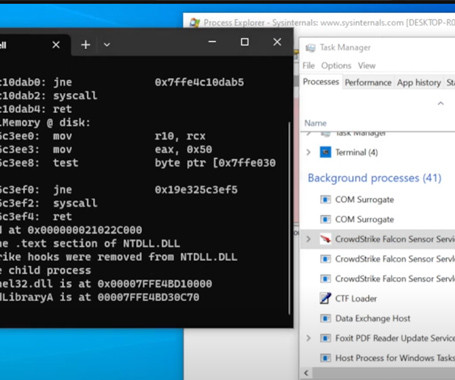Screen dimensions: 455x380
Task: Click the NTDLL.DLL .text section line
Action: click(90, 243)
